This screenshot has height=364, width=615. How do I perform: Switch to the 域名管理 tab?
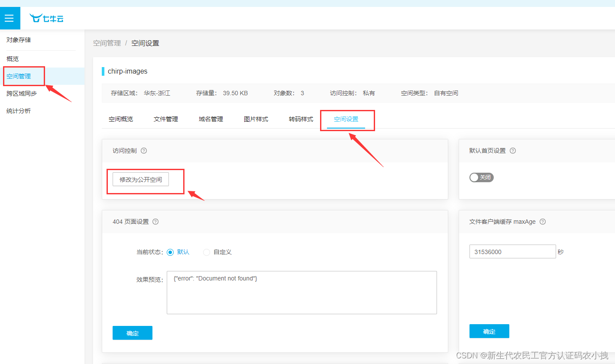(211, 119)
